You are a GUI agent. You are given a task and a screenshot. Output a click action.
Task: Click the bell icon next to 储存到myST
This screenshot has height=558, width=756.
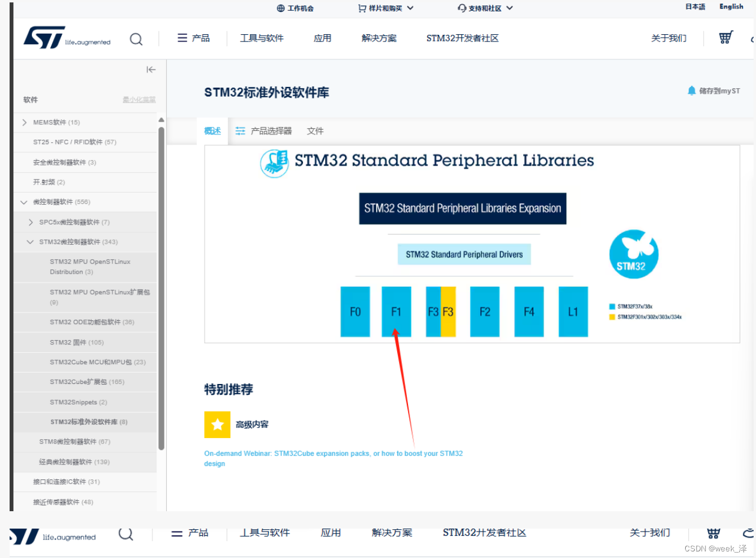[692, 91]
